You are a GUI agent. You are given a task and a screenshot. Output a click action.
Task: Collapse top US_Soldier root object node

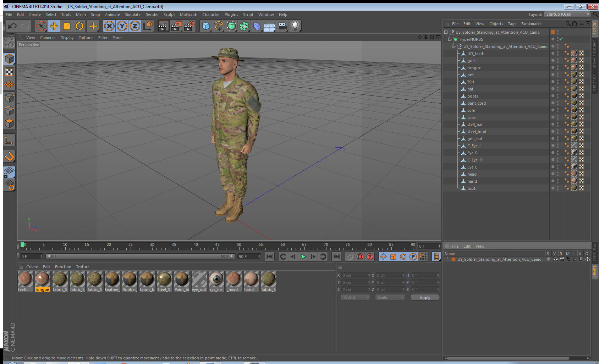pos(446,32)
